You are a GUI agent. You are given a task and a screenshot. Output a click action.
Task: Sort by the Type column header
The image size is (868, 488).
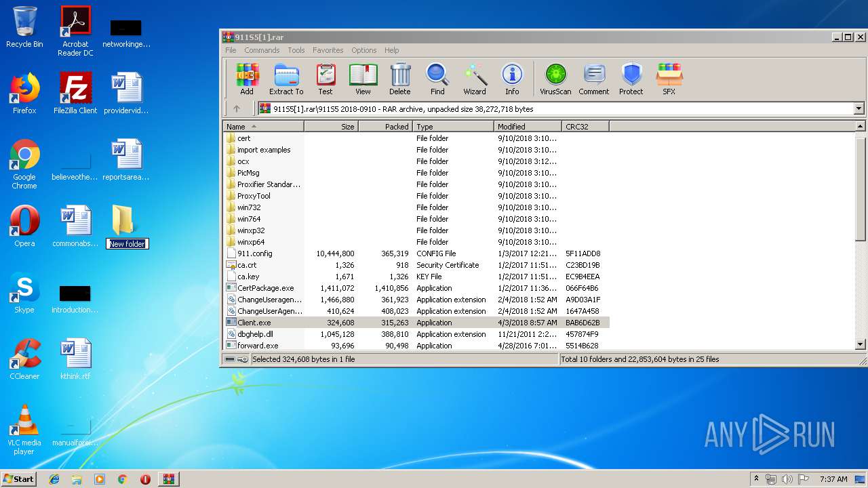[x=453, y=126]
